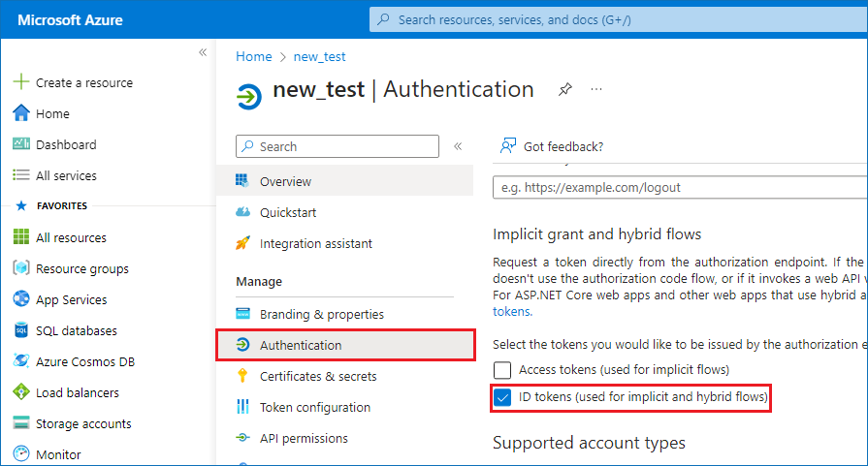Click the Manage section label
This screenshot has width=868, height=466.
(259, 281)
